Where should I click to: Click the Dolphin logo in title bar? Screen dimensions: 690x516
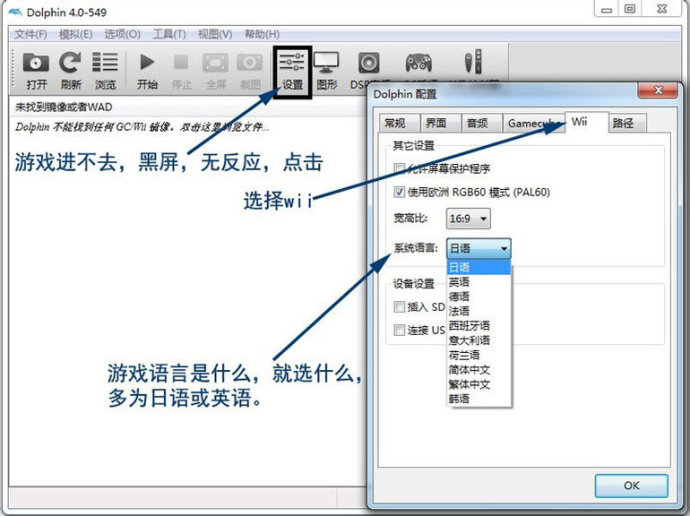pos(15,12)
